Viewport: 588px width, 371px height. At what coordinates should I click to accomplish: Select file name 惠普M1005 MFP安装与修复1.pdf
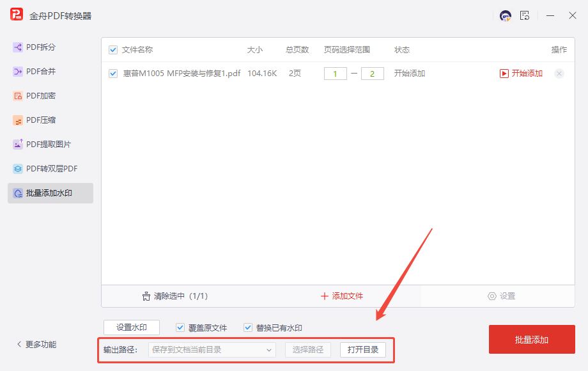coord(182,74)
